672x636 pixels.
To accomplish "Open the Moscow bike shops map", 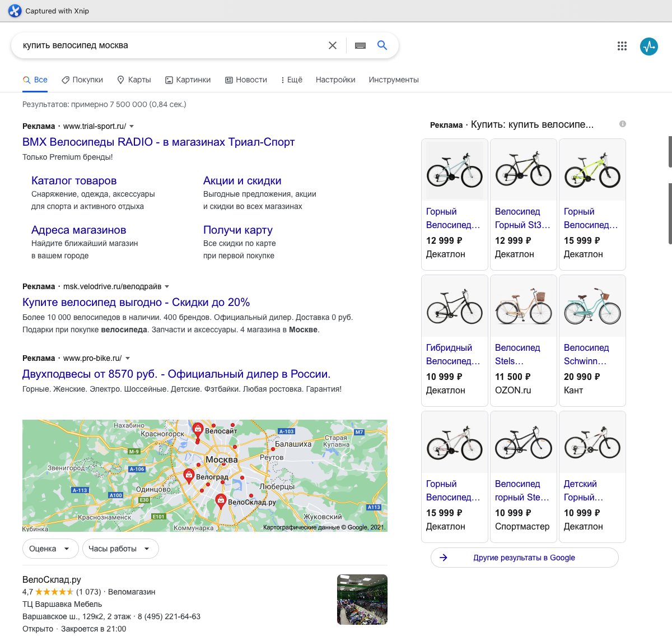I will 205,476.
